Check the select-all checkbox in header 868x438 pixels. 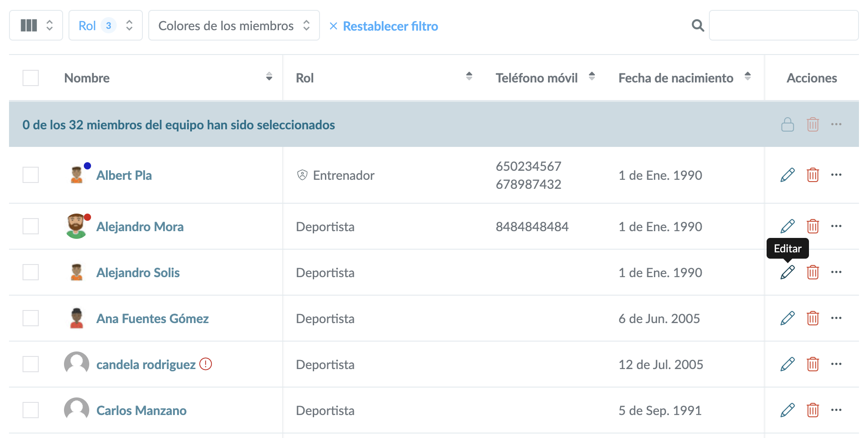point(31,78)
